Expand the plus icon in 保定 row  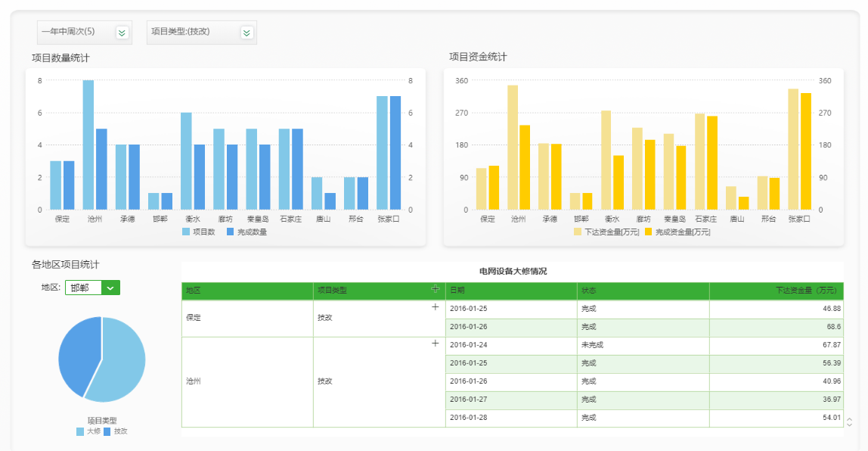(x=435, y=307)
